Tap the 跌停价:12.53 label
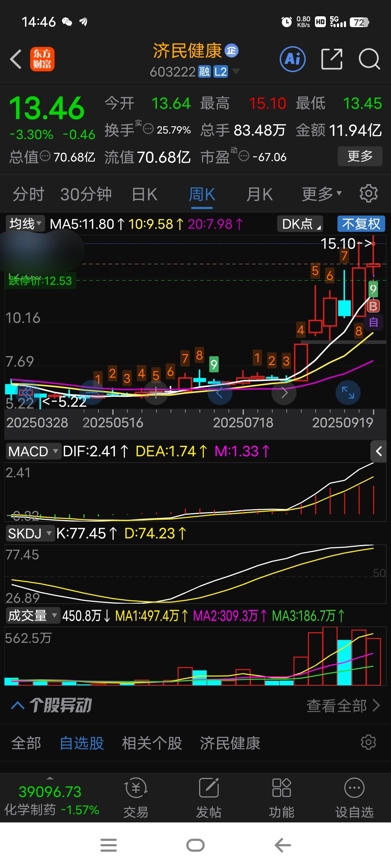This screenshot has width=391, height=868. 40,280
